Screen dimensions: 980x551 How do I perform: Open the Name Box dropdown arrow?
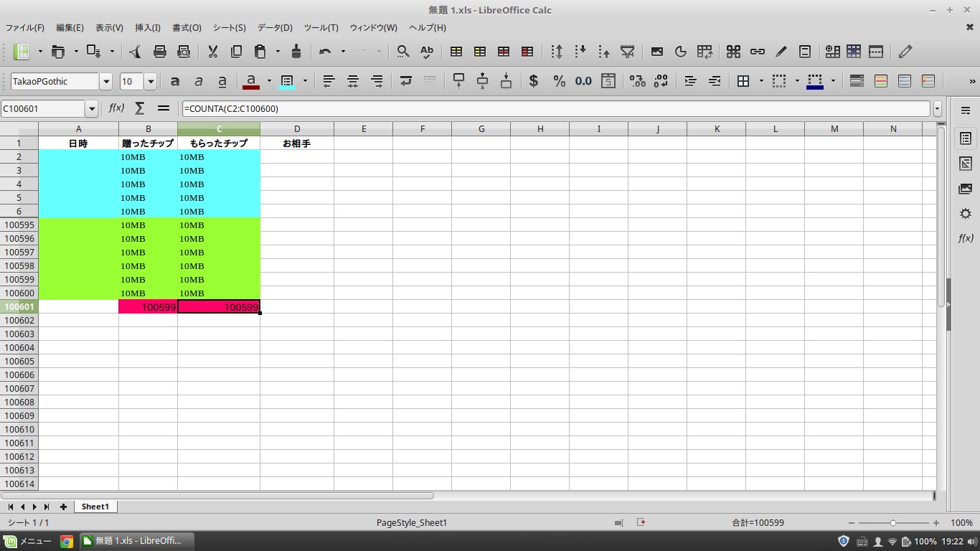click(x=91, y=109)
